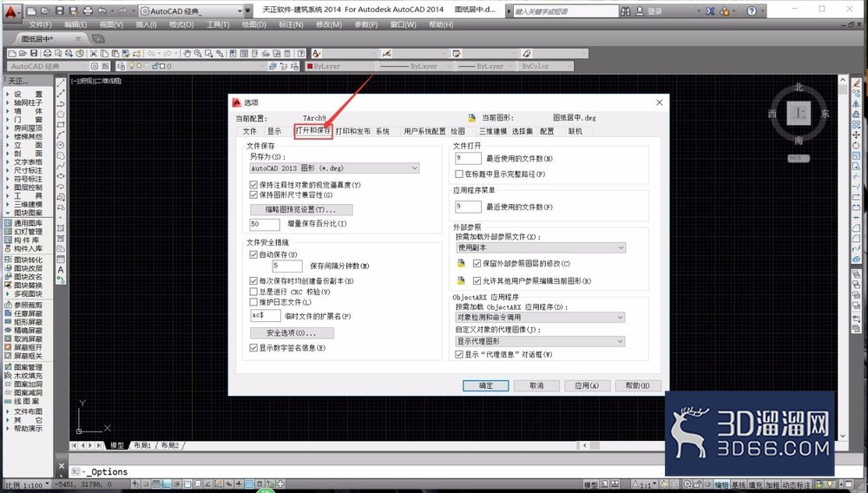Screen dimensions: 868x493
Task: Click the 应用(A) button
Action: click(588, 385)
